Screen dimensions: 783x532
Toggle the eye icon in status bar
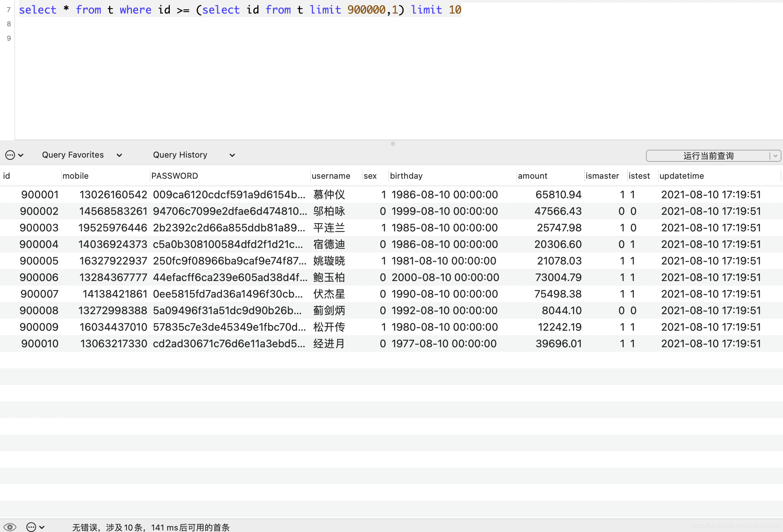pos(10,527)
